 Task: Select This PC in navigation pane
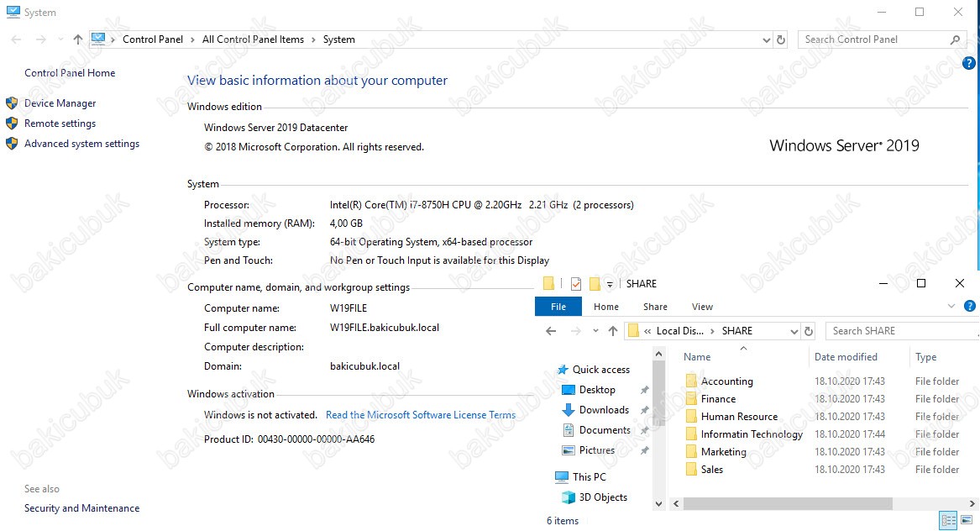[590, 476]
